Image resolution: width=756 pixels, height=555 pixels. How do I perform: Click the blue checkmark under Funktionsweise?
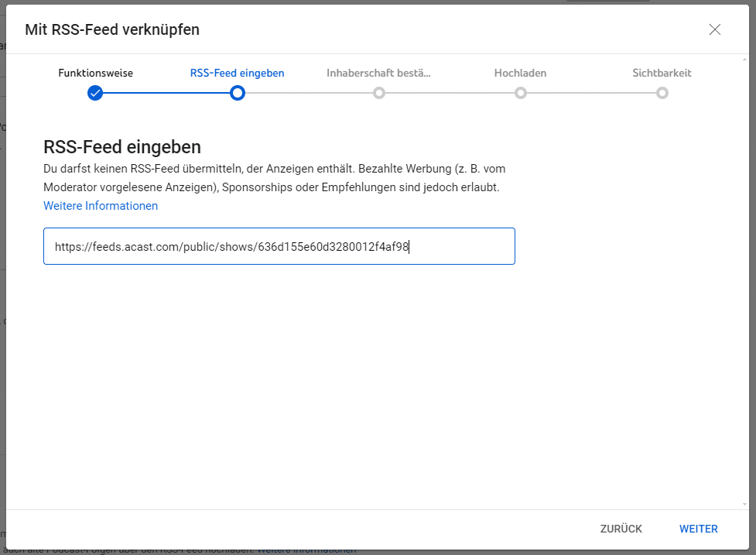[x=95, y=93]
